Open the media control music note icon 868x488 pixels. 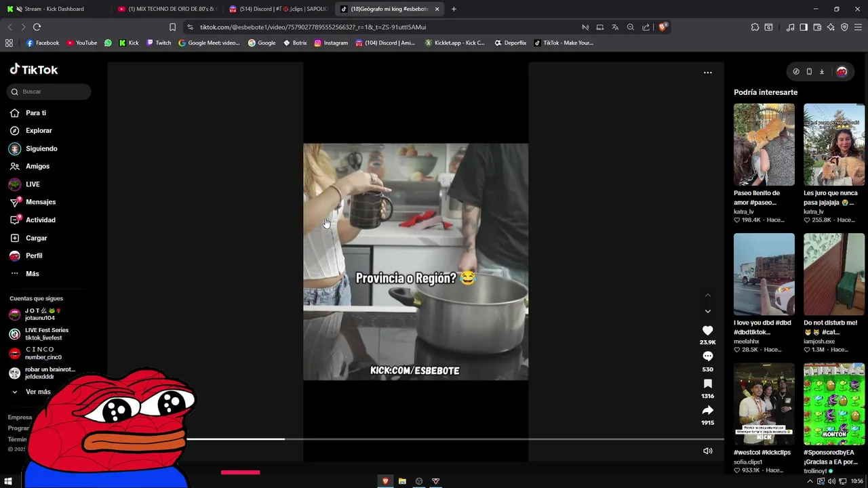[790, 27]
